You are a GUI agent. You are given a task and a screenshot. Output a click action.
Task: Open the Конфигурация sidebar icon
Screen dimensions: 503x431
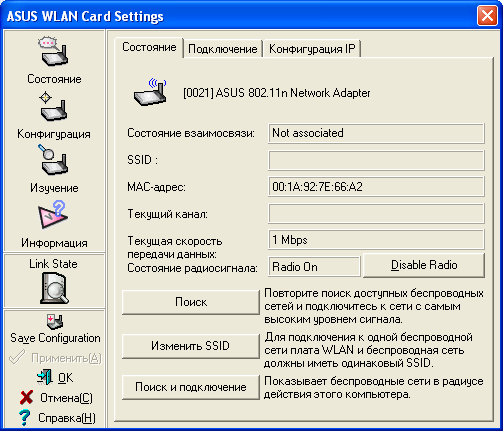point(53,107)
